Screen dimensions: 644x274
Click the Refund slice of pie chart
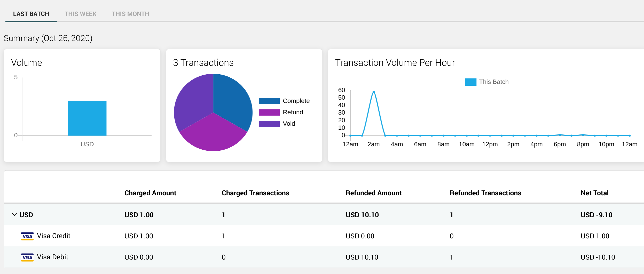click(x=213, y=134)
